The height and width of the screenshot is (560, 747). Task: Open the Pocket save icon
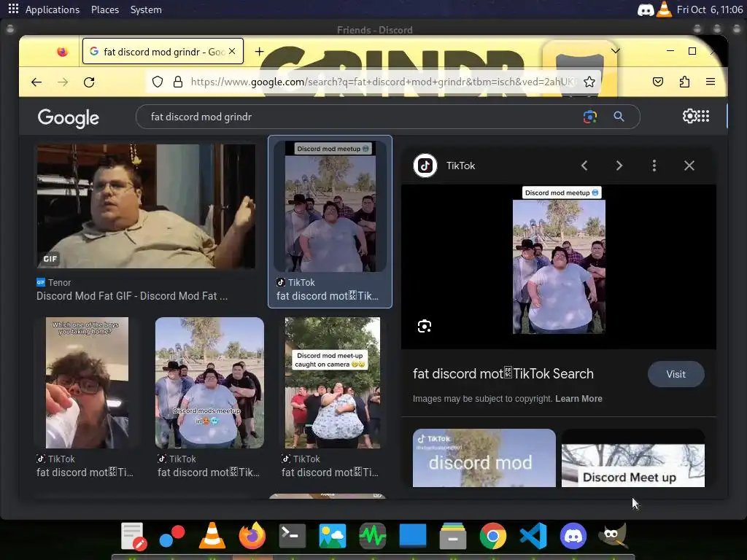coord(658,82)
